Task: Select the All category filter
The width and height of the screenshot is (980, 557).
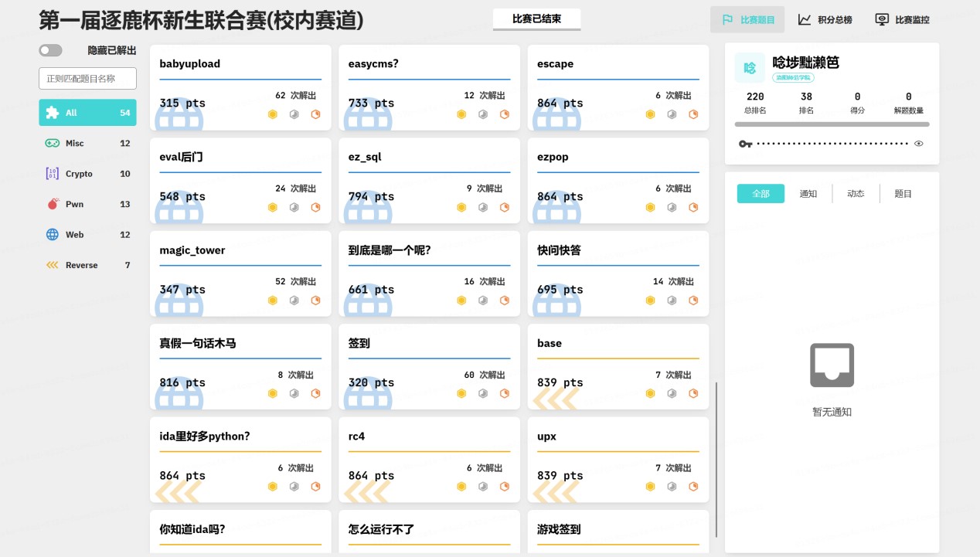Action: [87, 113]
